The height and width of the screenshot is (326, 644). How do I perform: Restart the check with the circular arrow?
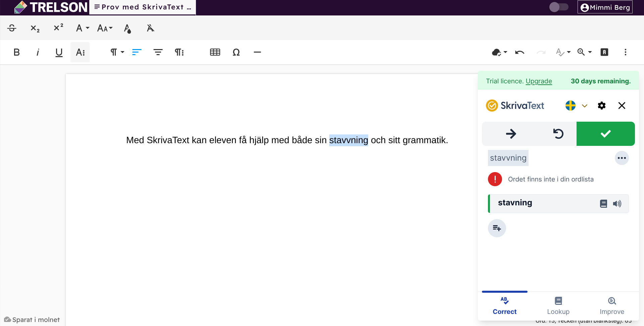[x=558, y=134]
